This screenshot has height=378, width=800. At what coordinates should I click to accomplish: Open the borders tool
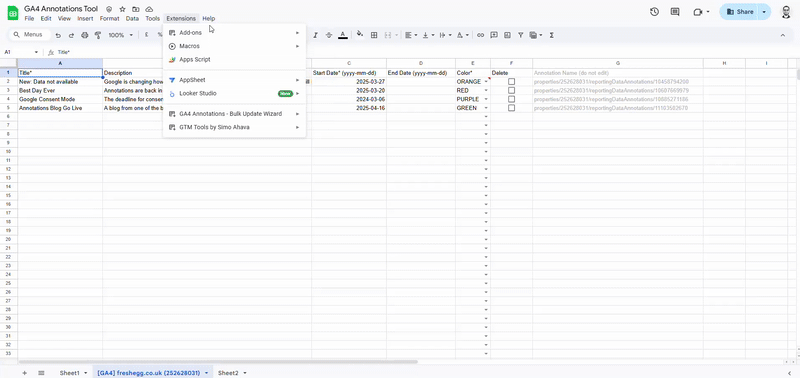(x=374, y=35)
